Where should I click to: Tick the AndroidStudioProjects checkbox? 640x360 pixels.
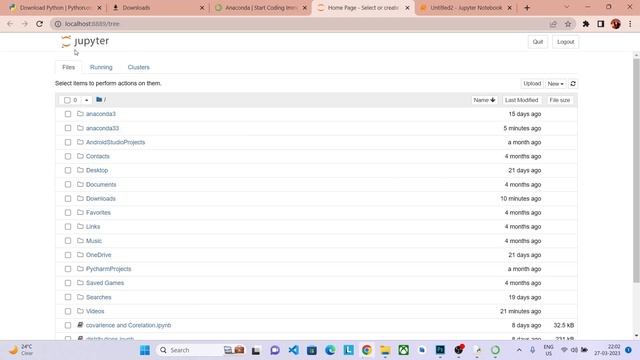(68, 142)
